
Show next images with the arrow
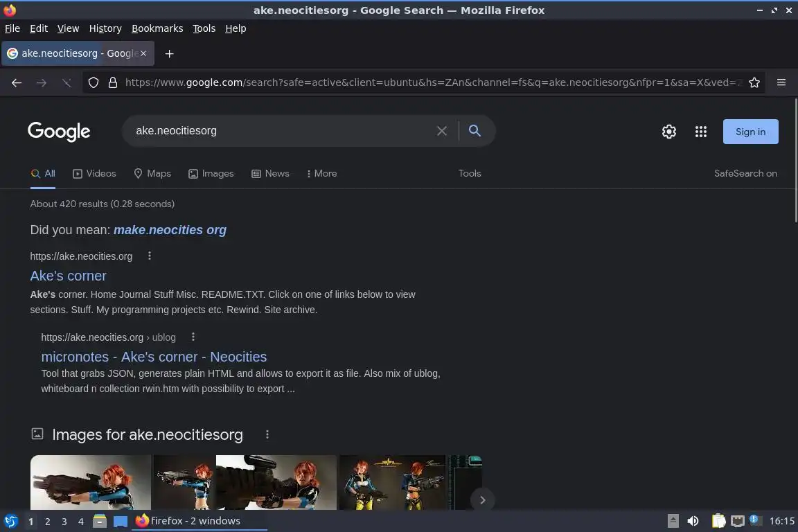coord(482,500)
